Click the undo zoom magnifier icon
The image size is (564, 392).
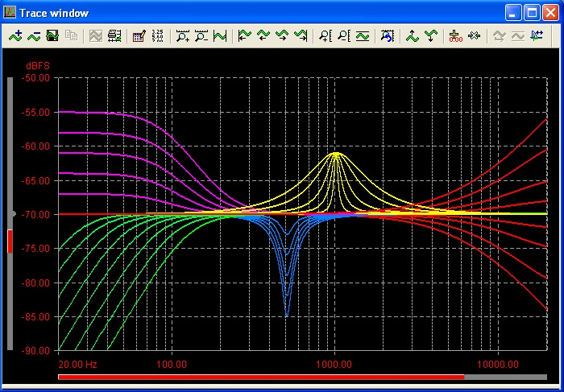pos(388,35)
